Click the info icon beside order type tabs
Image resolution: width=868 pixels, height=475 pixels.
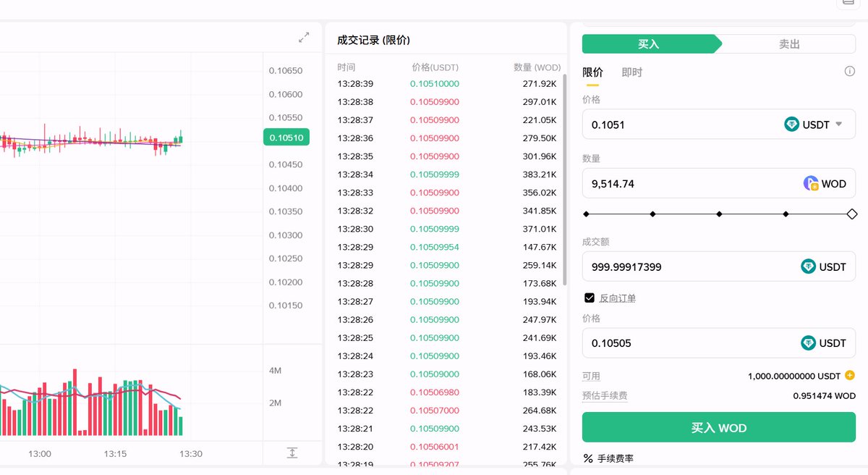(850, 72)
